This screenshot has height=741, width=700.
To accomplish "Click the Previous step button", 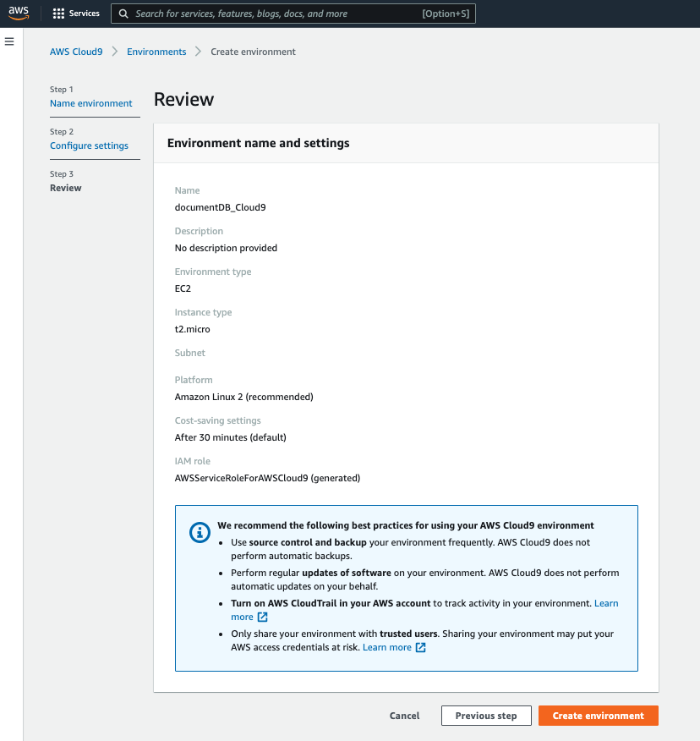I will (486, 715).
